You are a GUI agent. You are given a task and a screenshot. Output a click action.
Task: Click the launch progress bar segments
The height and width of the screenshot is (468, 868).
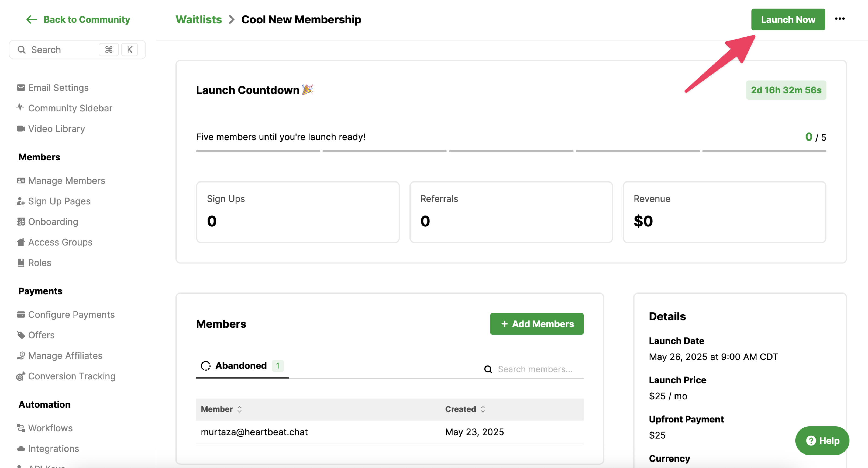(x=511, y=151)
